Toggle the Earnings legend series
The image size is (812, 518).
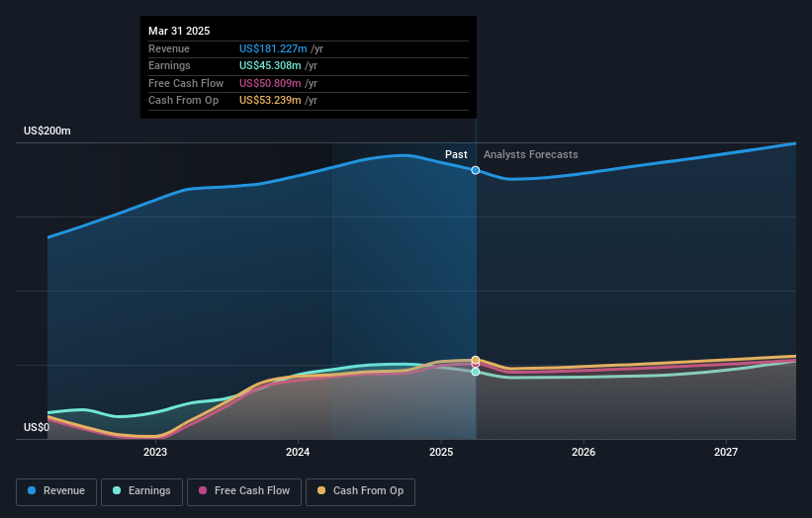(141, 491)
